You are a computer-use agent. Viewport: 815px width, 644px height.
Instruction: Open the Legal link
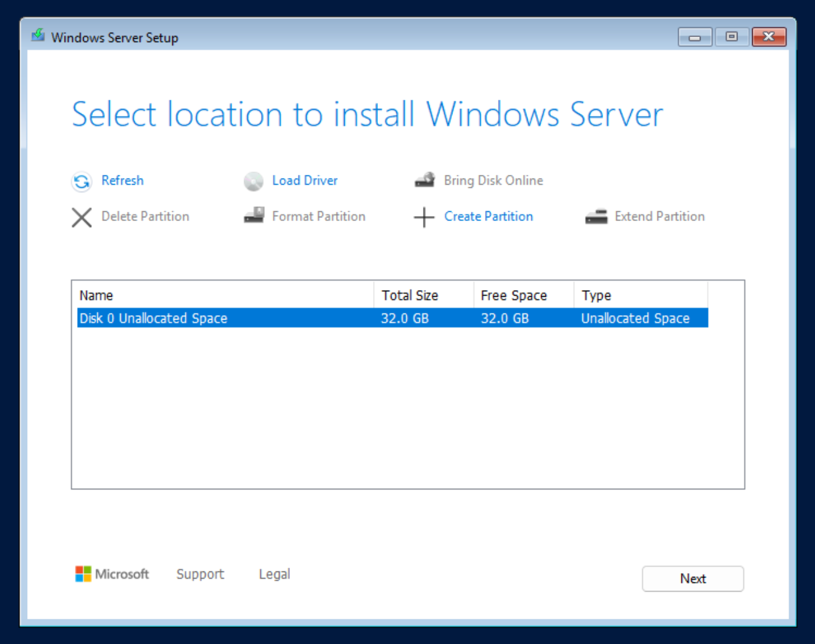[274, 574]
